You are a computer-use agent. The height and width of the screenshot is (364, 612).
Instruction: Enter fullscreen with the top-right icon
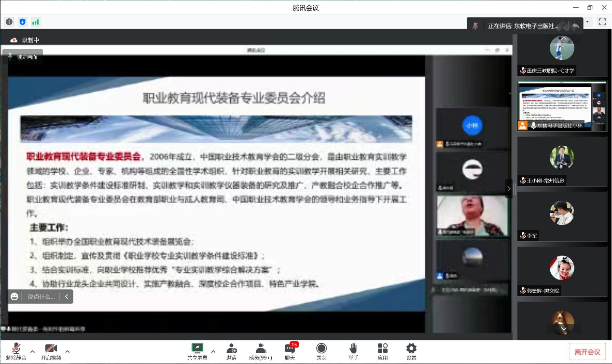coord(602,22)
